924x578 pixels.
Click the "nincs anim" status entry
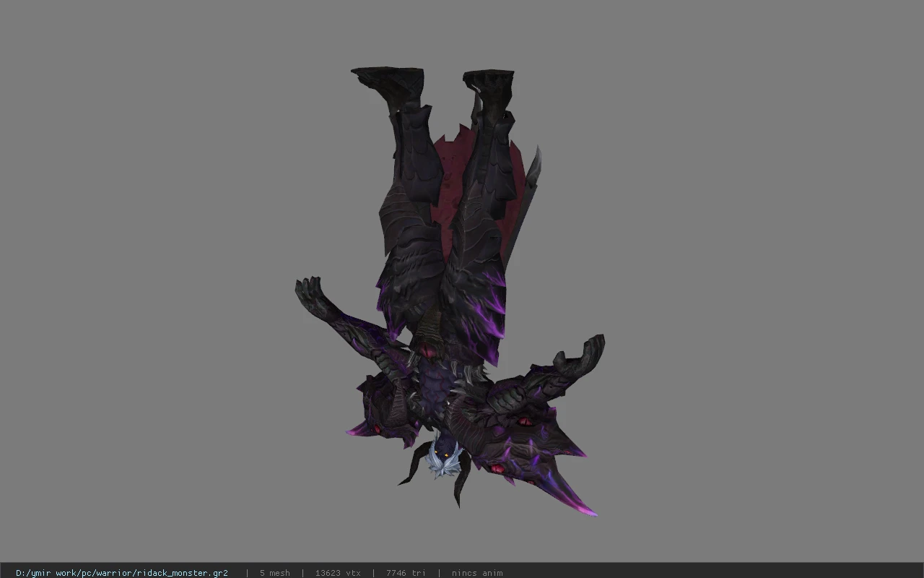(x=477, y=573)
